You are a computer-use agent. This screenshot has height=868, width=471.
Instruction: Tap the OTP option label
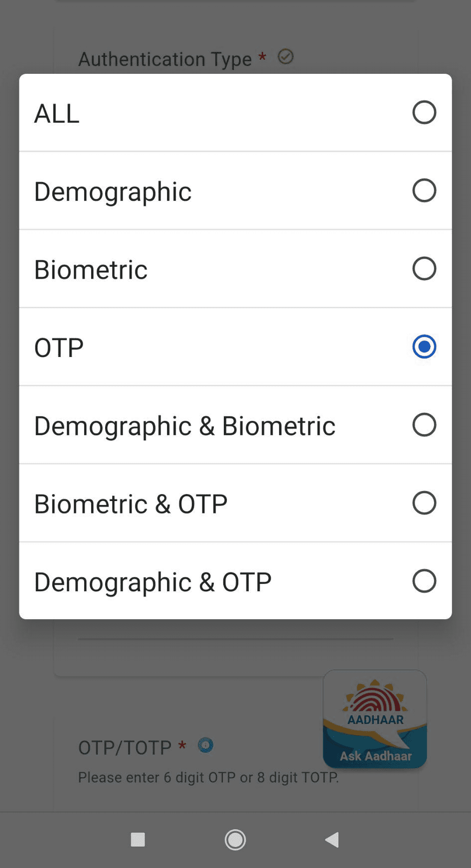[x=59, y=348]
